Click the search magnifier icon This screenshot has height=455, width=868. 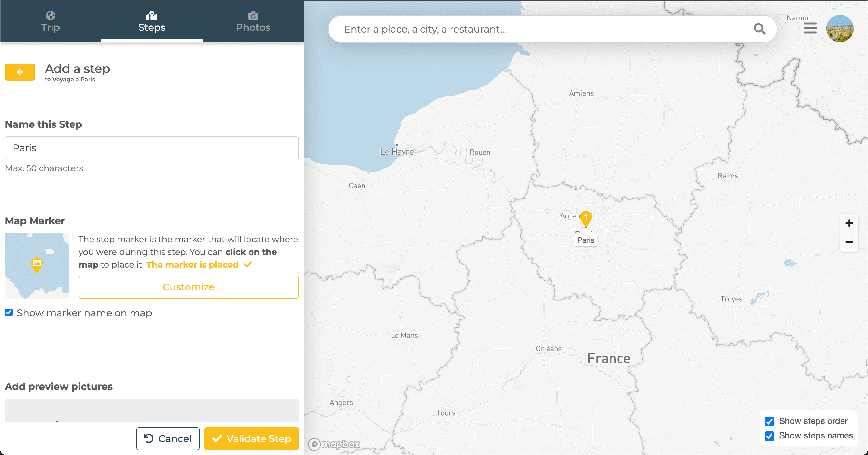coord(759,29)
